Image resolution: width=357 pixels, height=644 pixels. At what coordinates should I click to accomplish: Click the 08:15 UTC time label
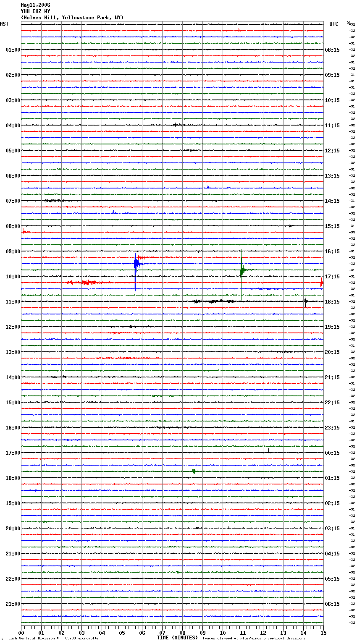coord(332,50)
